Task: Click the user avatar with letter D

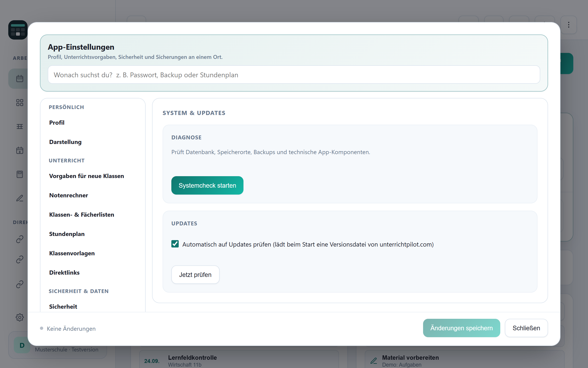Action: [x=22, y=345]
